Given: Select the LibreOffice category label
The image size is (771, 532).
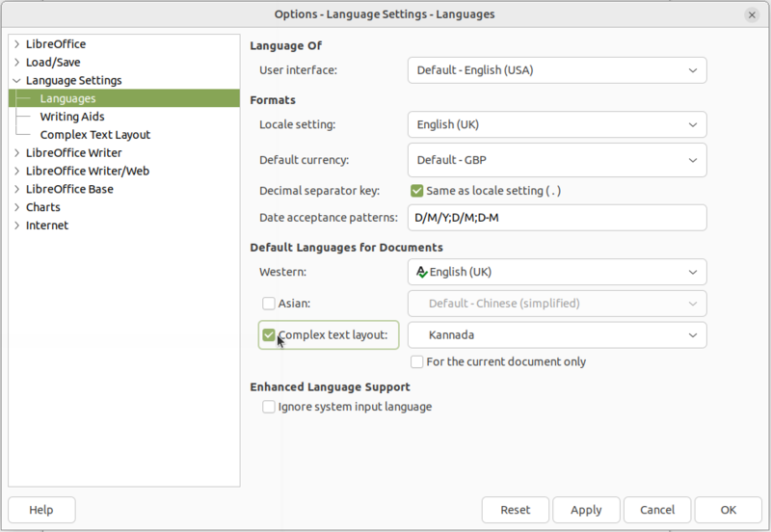Looking at the screenshot, I should click(56, 44).
